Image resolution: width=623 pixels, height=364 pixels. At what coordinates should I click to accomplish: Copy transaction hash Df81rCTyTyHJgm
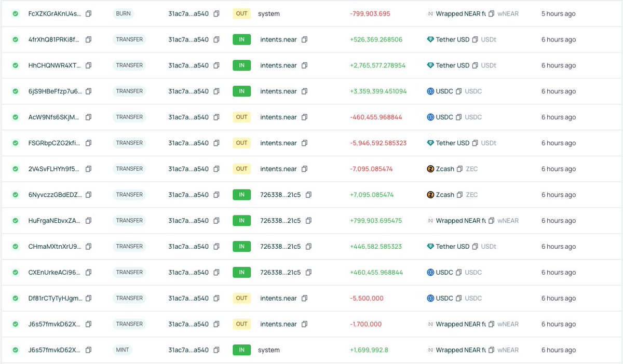(x=89, y=298)
